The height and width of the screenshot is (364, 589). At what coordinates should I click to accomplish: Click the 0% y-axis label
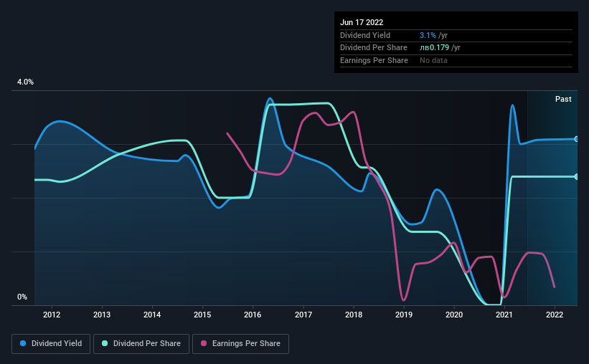(x=22, y=297)
